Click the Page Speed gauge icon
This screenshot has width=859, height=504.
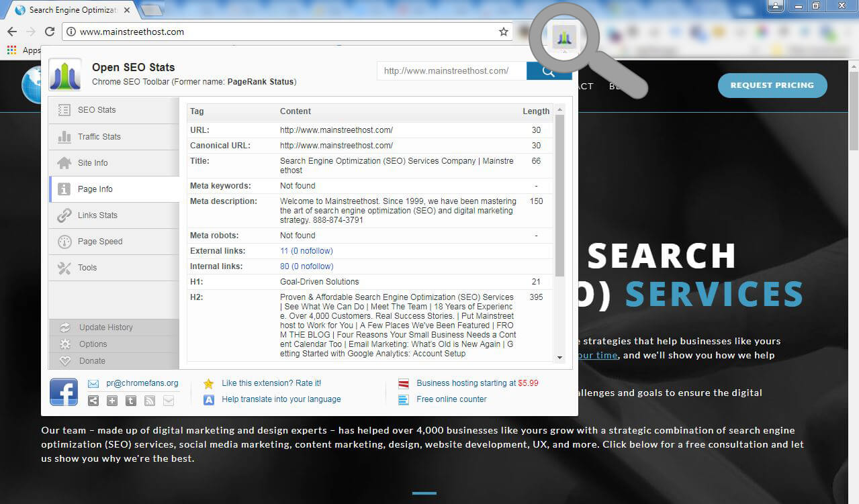tap(64, 242)
